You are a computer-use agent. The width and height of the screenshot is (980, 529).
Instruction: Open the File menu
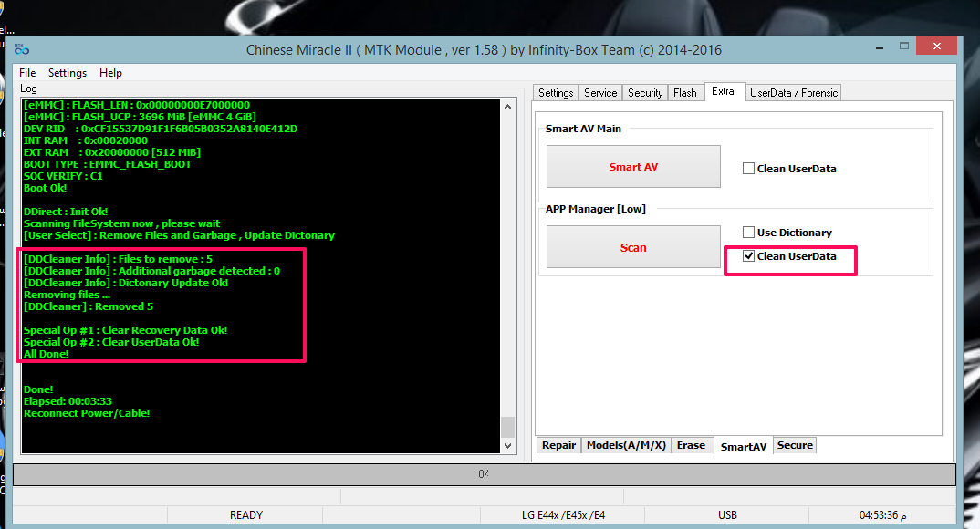(27, 72)
